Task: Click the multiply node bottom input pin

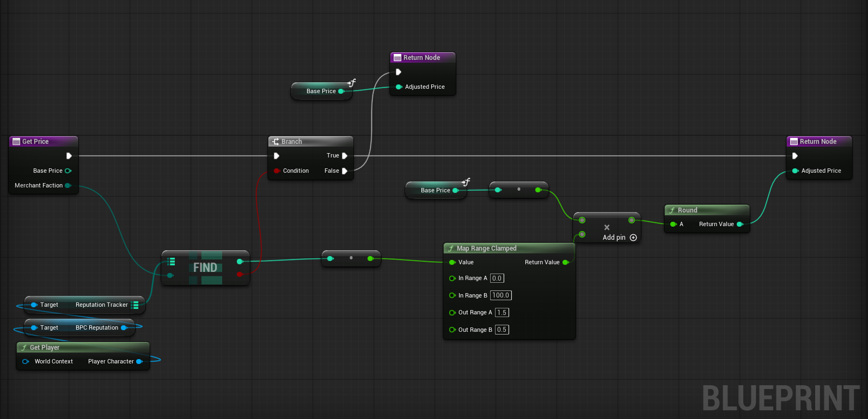Action: [x=582, y=234]
